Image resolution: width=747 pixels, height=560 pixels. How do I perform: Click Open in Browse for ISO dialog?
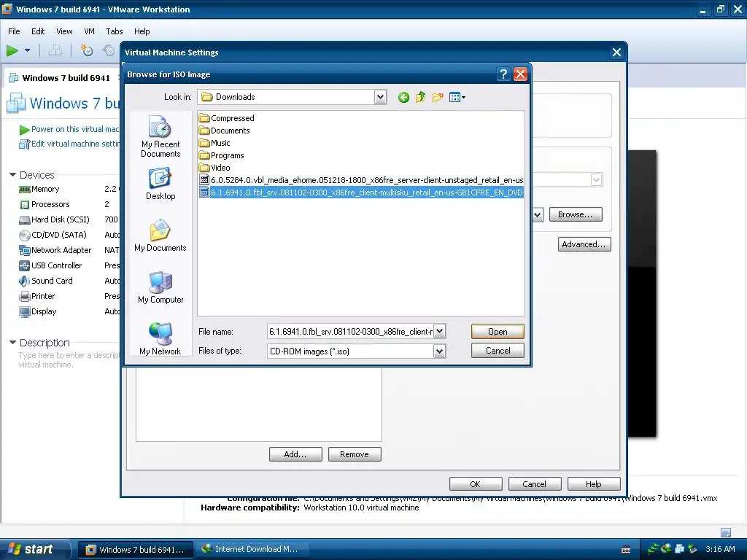pos(498,332)
